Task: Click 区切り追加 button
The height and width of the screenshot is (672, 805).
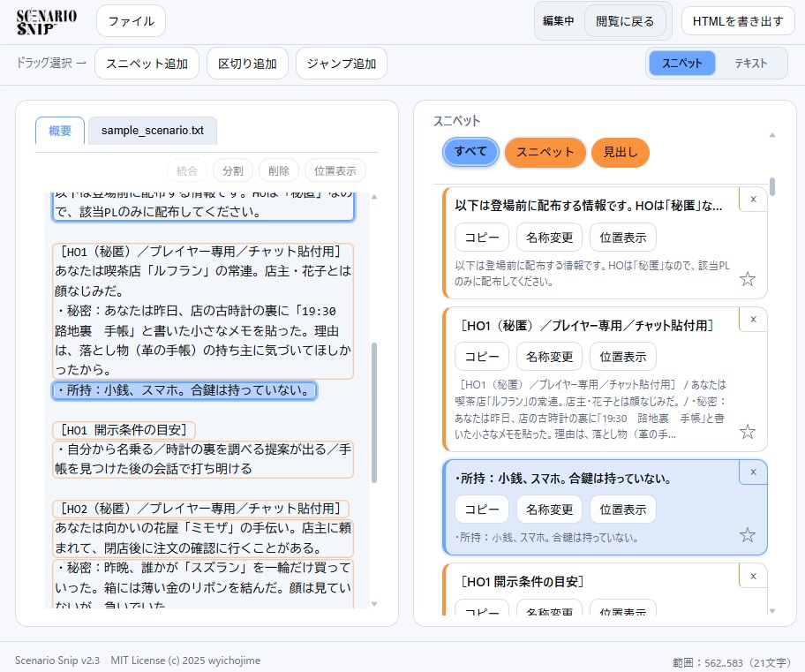Action: click(x=247, y=64)
